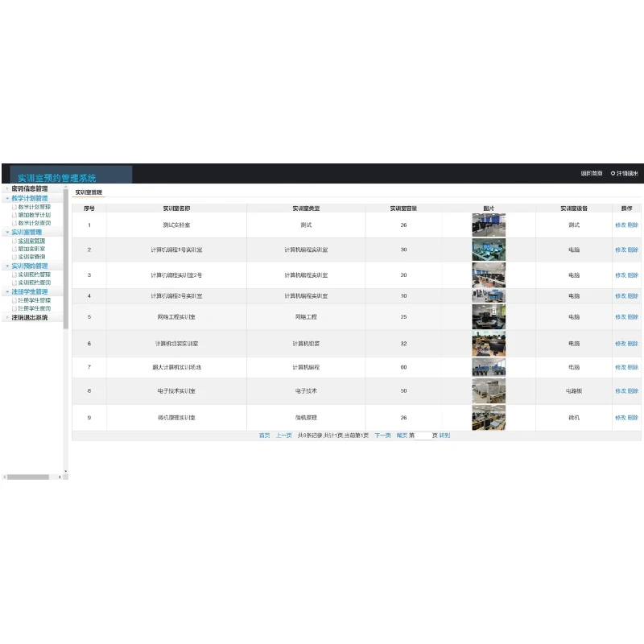Click 删除 for row 9 微机原理实训室

click(633, 418)
